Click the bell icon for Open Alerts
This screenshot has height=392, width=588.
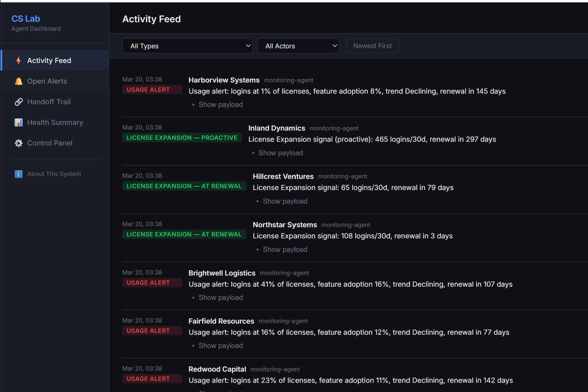(18, 81)
